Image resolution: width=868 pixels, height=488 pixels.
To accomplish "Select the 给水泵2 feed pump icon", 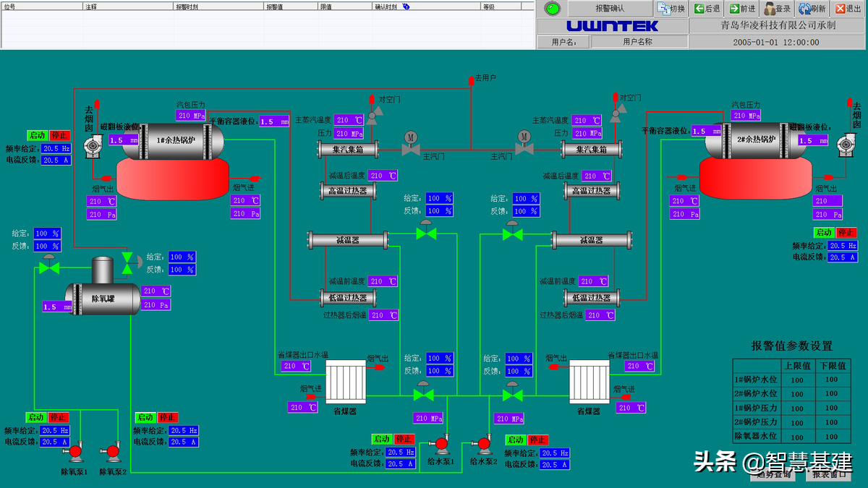I will (482, 443).
